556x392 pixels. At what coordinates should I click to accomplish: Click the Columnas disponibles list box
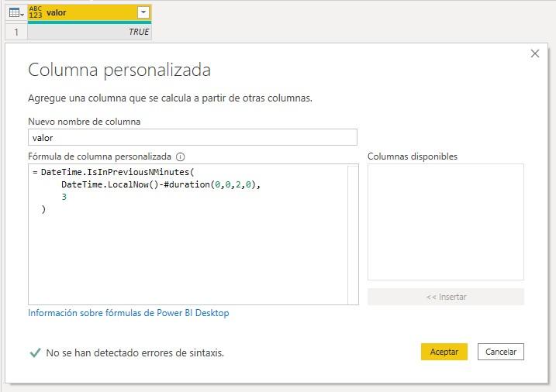point(445,222)
